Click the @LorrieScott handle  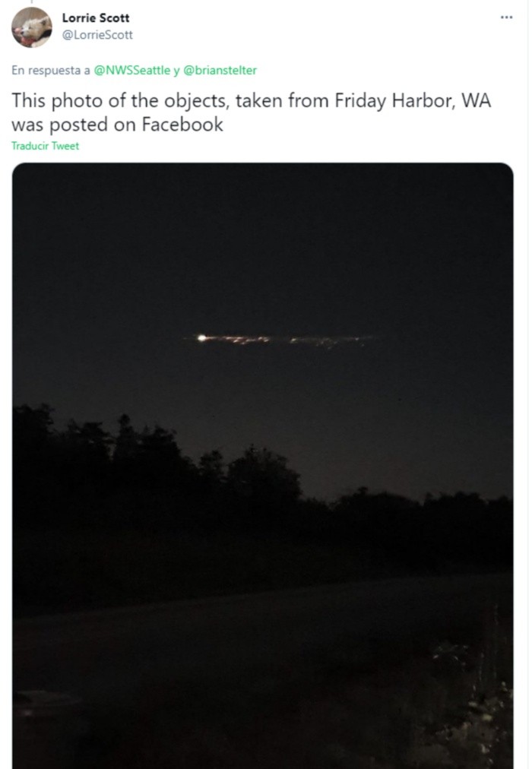pyautogui.click(x=97, y=34)
